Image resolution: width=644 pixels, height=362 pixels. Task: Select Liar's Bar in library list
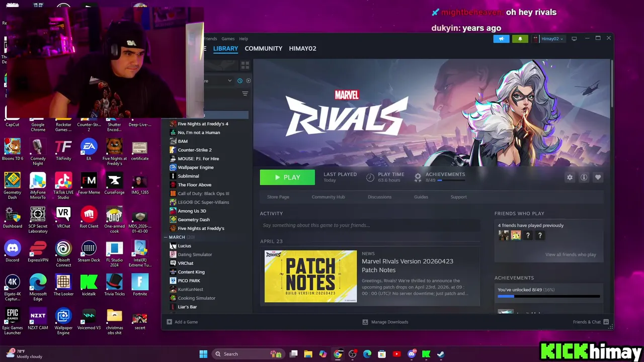click(187, 307)
